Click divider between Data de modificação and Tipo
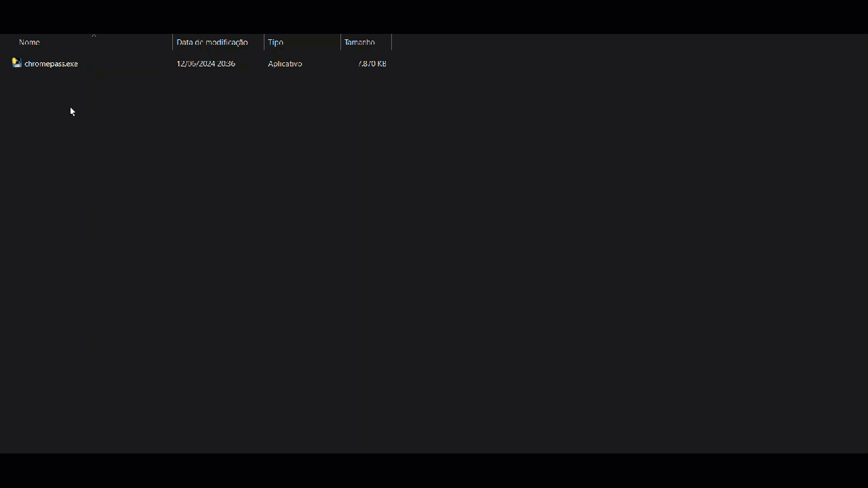 pyautogui.click(x=264, y=43)
